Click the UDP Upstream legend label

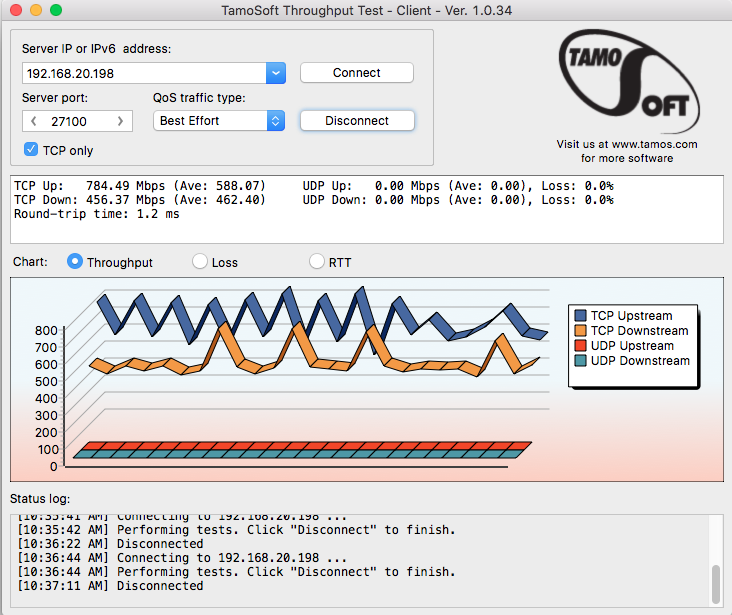coord(632,346)
